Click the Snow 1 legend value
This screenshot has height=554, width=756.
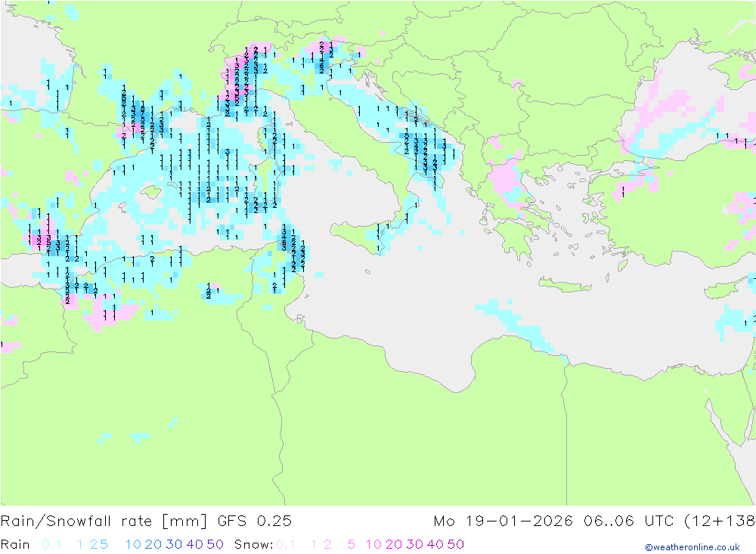tap(314, 544)
